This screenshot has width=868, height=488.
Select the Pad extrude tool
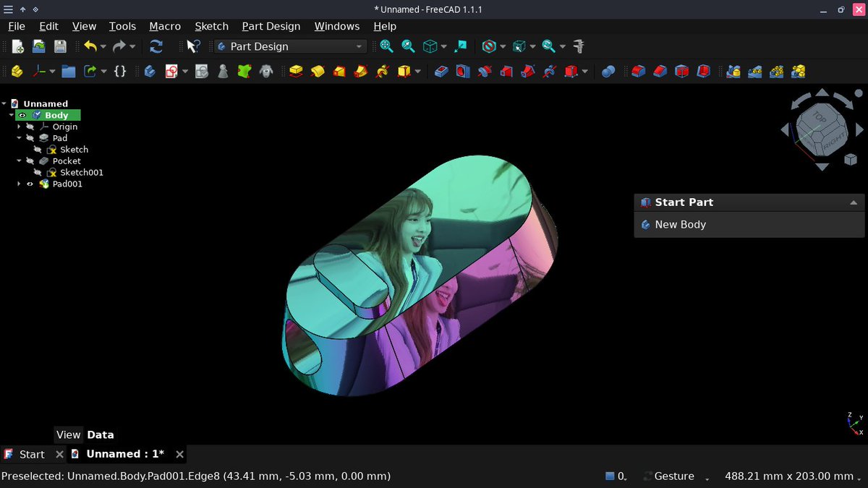coord(295,72)
